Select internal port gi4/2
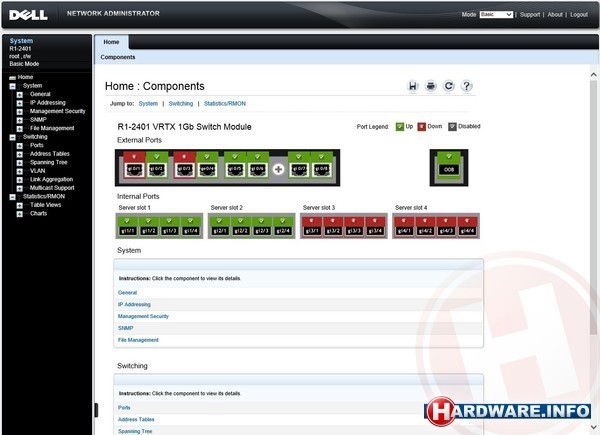 426,226
